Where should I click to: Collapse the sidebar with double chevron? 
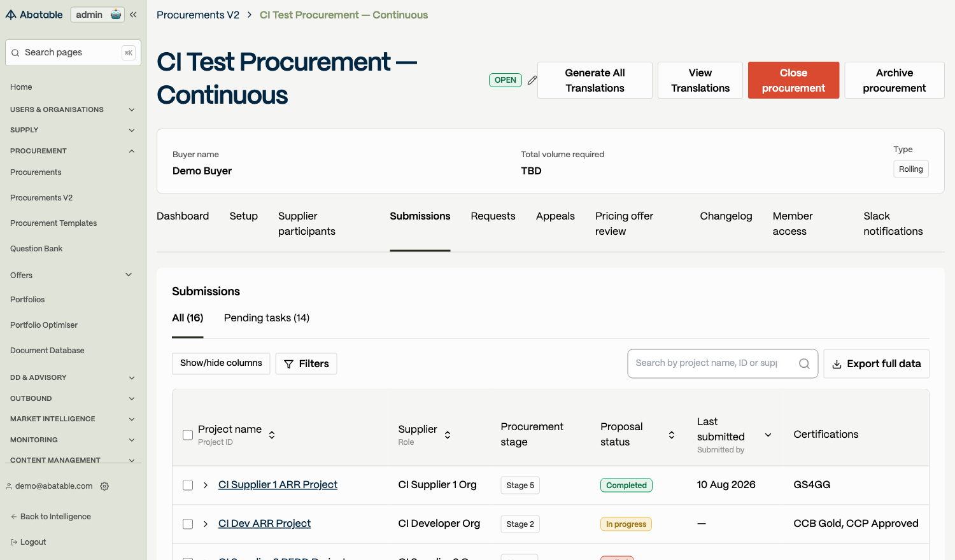pos(133,15)
